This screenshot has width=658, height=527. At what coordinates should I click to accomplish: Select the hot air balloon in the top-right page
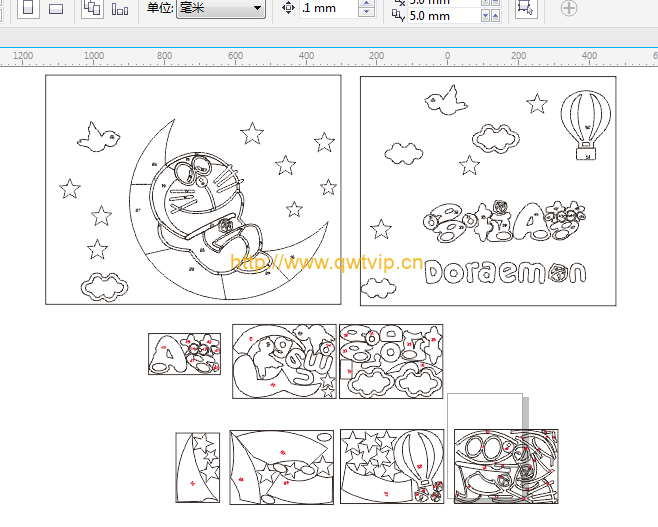(x=586, y=125)
